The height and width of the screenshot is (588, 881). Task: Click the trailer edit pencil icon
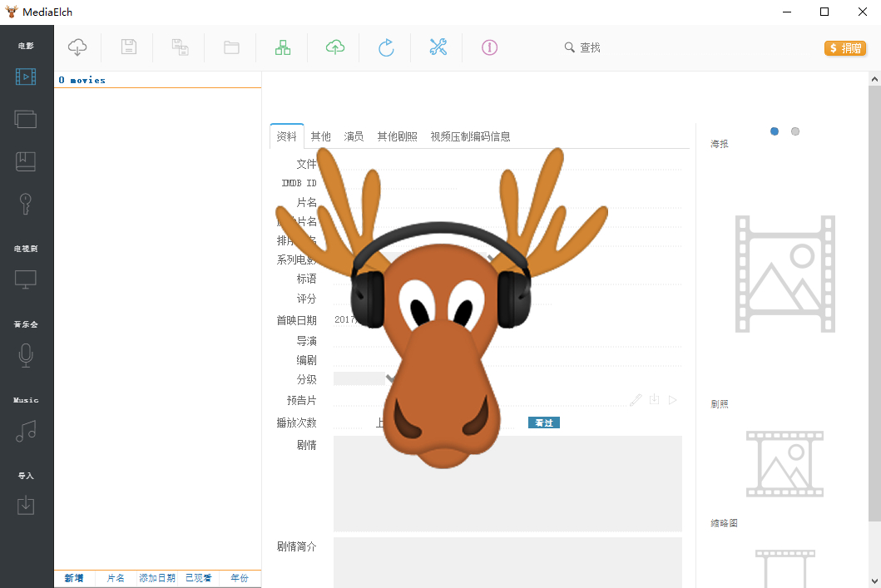[636, 400]
